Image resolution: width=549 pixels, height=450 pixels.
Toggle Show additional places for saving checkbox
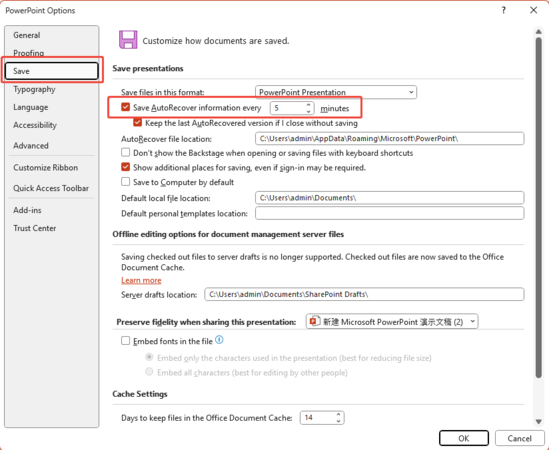125,167
